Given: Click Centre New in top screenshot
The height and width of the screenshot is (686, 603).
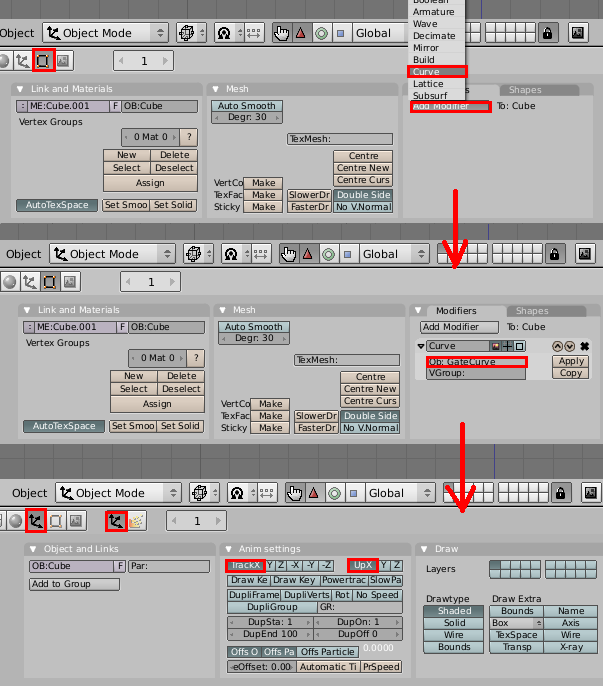Looking at the screenshot, I should pos(363,168).
